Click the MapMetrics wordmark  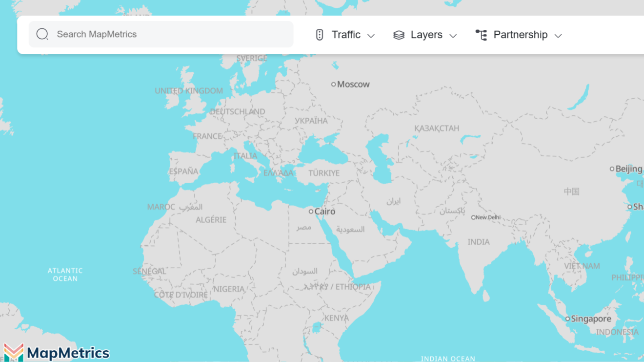pos(68,352)
